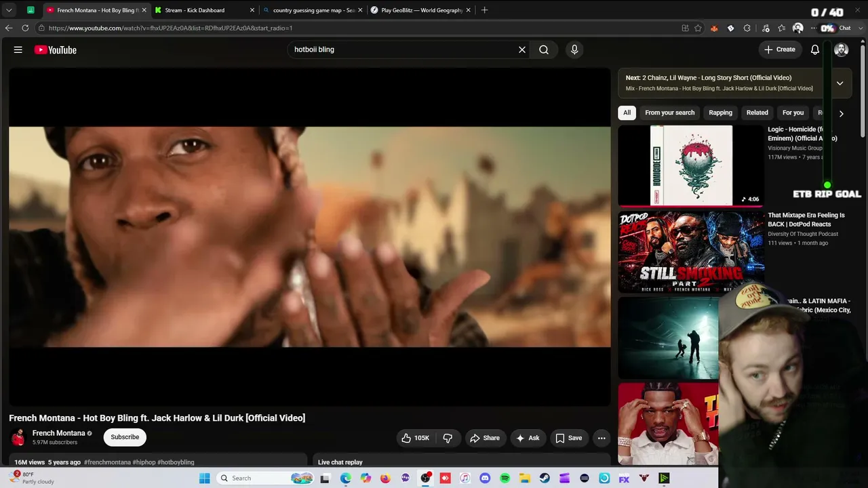Open the YouTube guide hamburger menu
Screen dimensions: 868x488
click(18, 49)
